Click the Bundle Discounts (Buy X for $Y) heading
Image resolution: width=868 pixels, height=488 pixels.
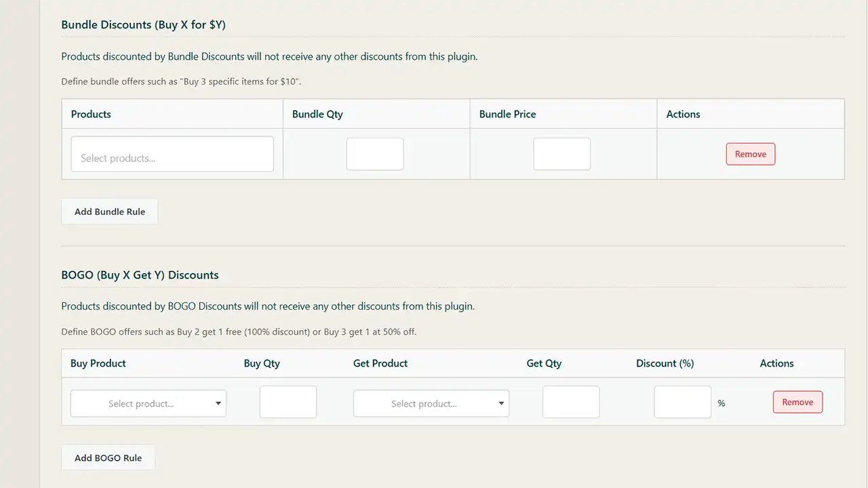click(143, 24)
